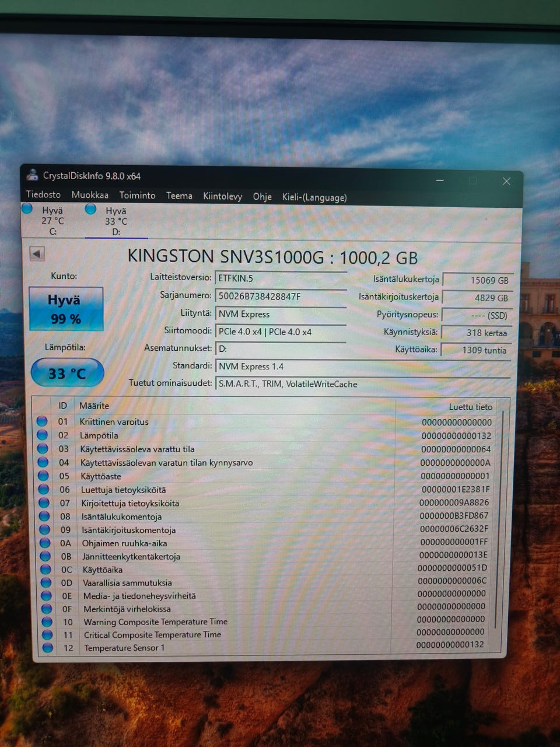
Task: Open the Kiintolevy menu
Action: coord(222,196)
